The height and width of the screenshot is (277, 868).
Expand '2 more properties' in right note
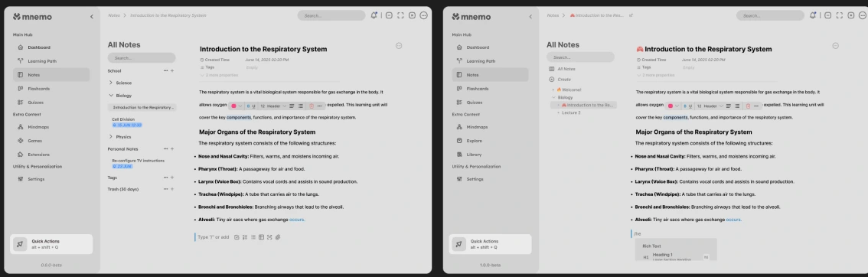tap(655, 75)
